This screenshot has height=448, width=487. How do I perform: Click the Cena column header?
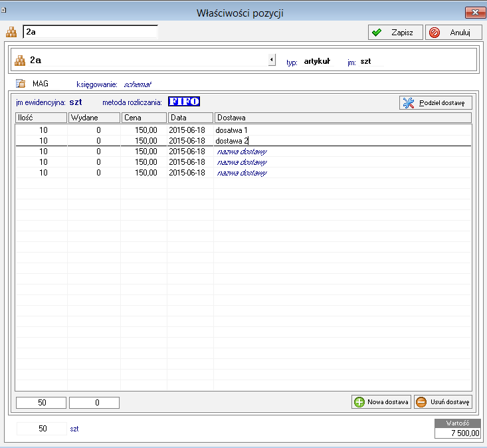tap(144, 118)
